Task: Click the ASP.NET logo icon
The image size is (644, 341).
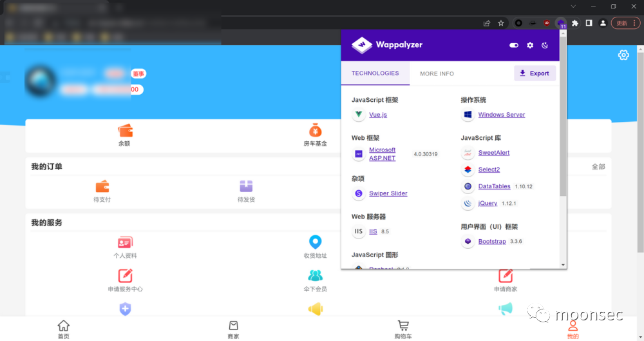Action: [359, 154]
